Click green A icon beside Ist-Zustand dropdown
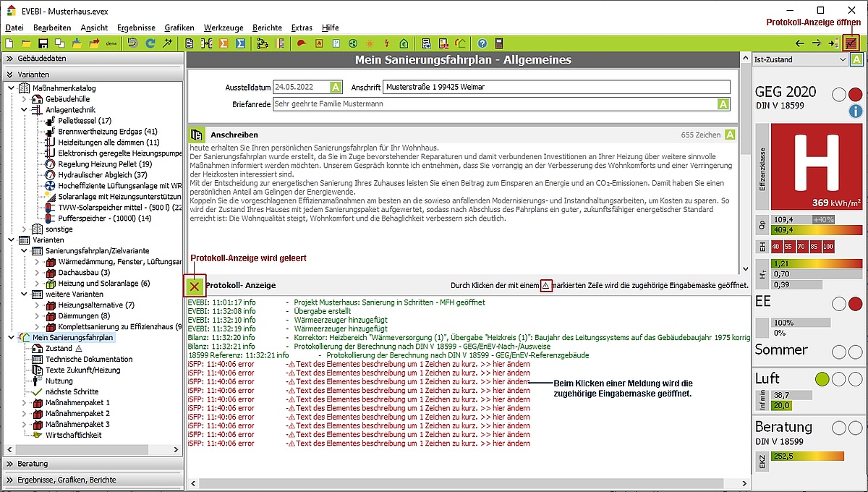The image size is (868, 492). (856, 59)
